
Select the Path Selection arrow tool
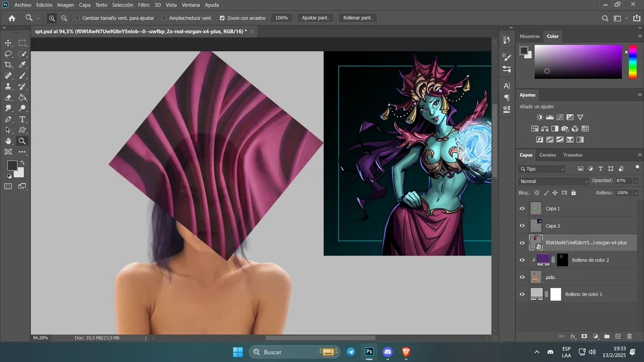pyautogui.click(x=8, y=130)
